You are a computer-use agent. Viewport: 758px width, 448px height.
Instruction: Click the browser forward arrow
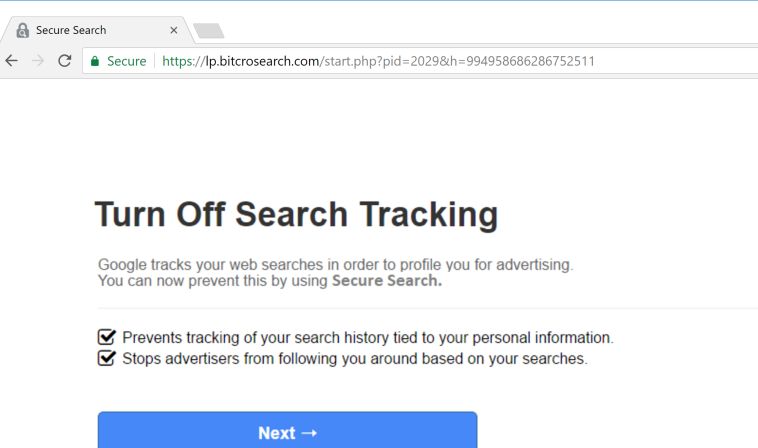[x=38, y=61]
